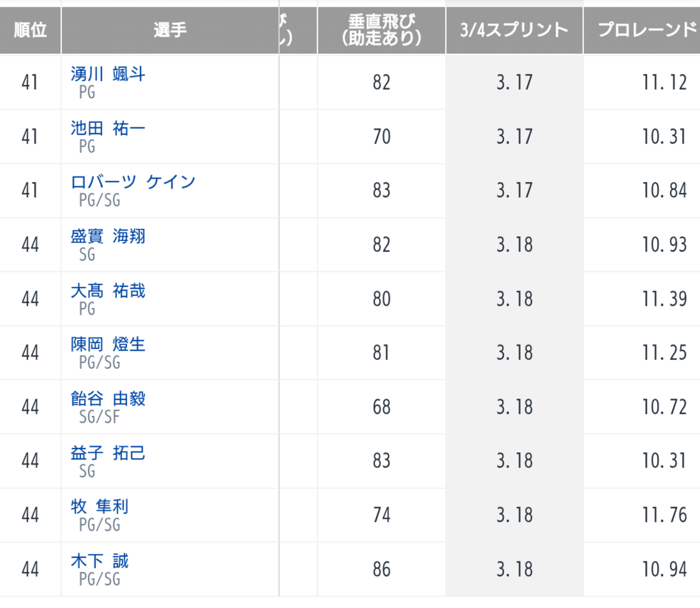Click the ロバーツ ケイン player link
Image resolution: width=700 pixels, height=608 pixels.
pos(133,182)
